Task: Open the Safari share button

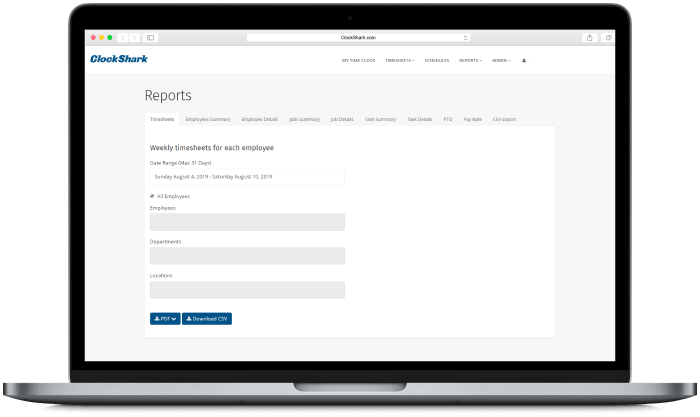Action: point(589,38)
